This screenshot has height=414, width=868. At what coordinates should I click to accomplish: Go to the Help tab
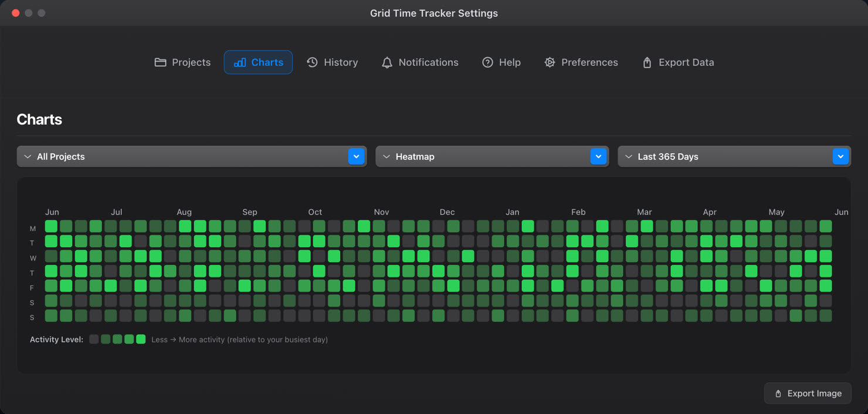click(x=501, y=62)
